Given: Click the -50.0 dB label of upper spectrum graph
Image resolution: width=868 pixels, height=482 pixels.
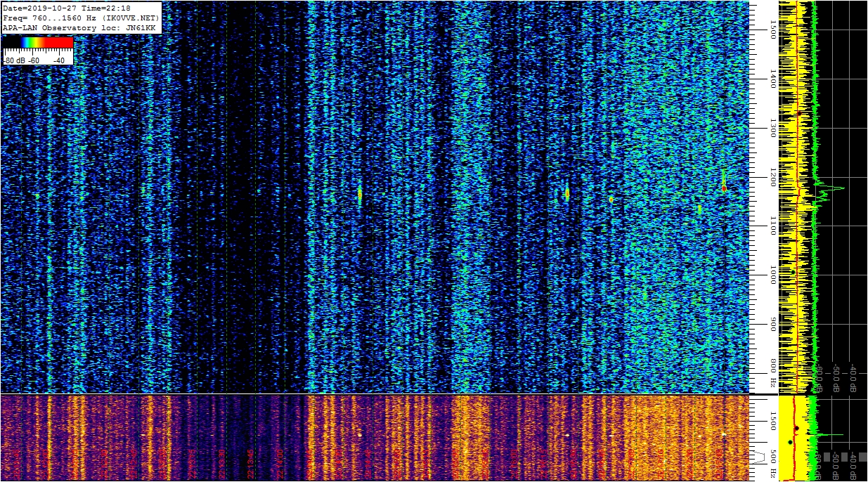Looking at the screenshot, I should [x=836, y=378].
